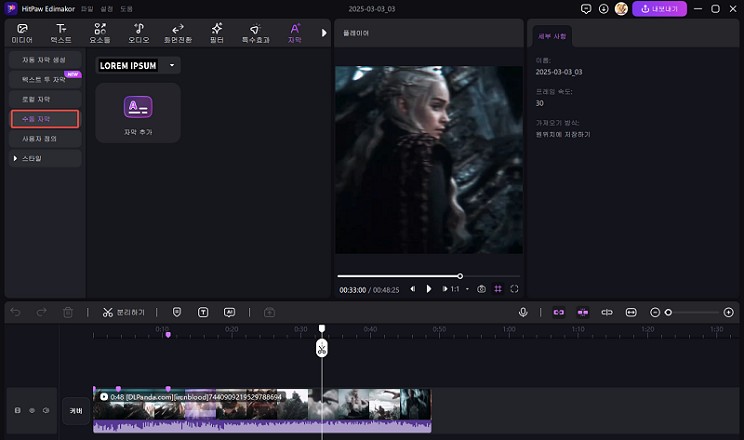Select 사용자 정의 sidebar option
The width and height of the screenshot is (744, 440).
tap(45, 139)
